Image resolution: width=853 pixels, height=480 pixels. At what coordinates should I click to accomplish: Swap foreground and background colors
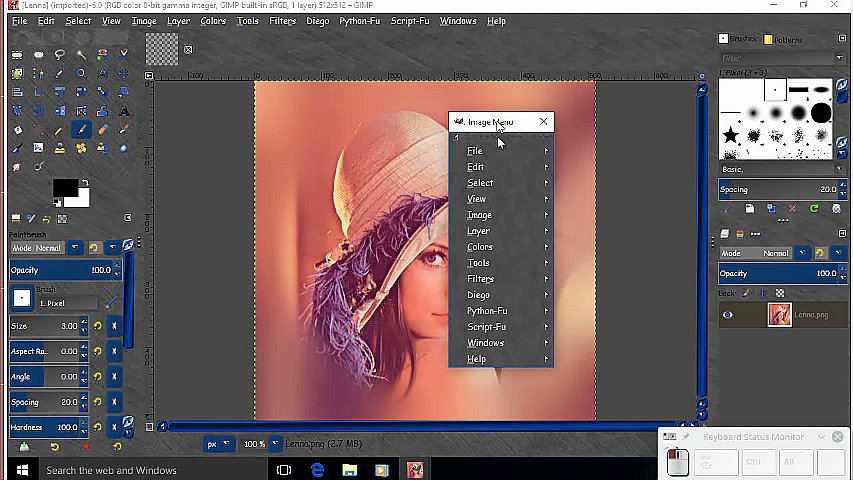(85, 182)
